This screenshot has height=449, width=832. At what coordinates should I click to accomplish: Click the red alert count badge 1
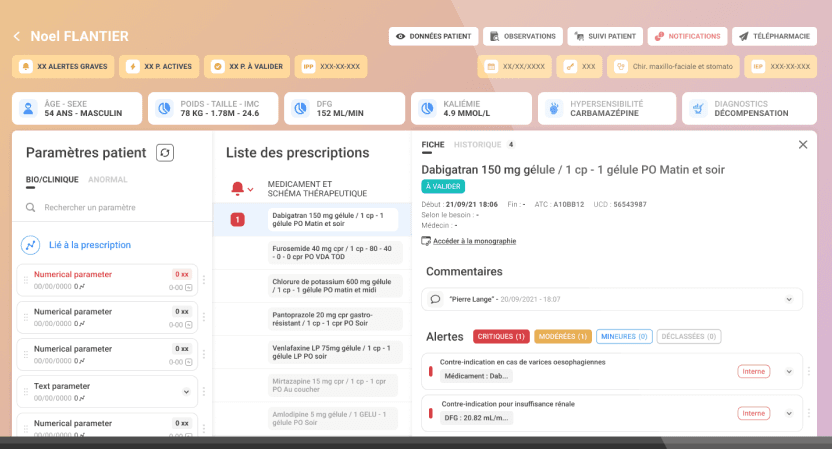tap(237, 220)
